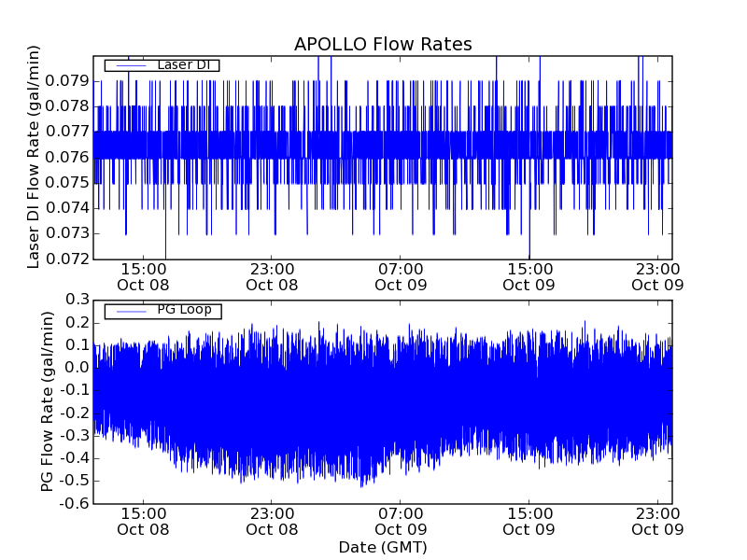Select the 0.073 y-axis tick value
Image resolution: width=747 pixels, height=560 pixels.
tap(67, 233)
